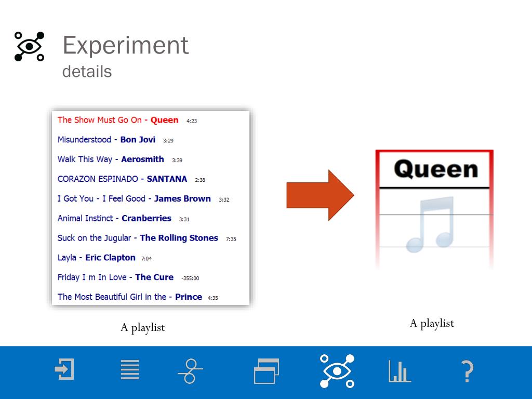The height and width of the screenshot is (399, 532).
Task: Select 'CORAZON ESPINADO - SANTANA' track
Action: (122, 179)
